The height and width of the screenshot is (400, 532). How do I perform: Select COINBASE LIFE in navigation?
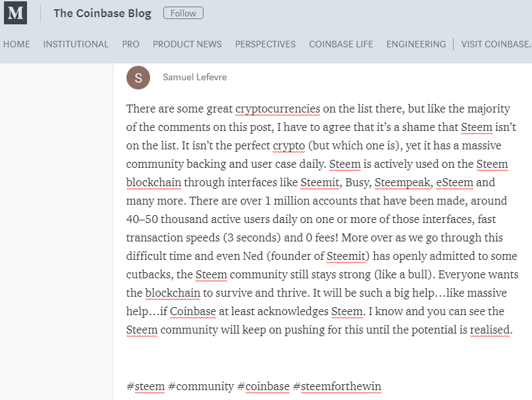tap(341, 44)
